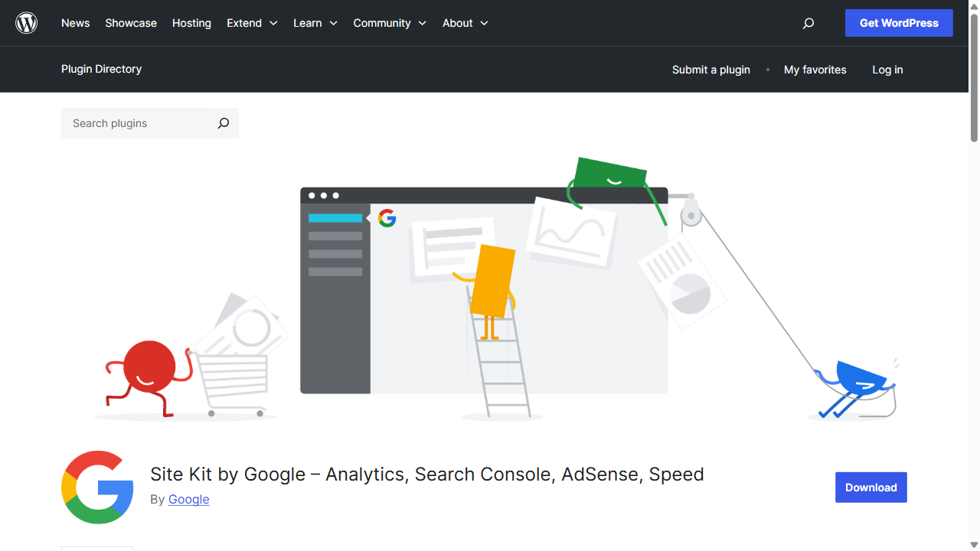Open the header search icon

(x=808, y=23)
